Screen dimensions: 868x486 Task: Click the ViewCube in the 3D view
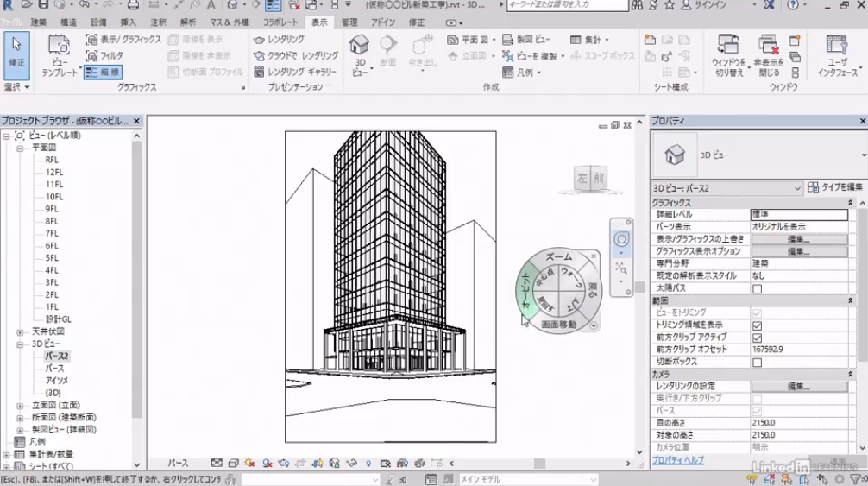(x=591, y=179)
